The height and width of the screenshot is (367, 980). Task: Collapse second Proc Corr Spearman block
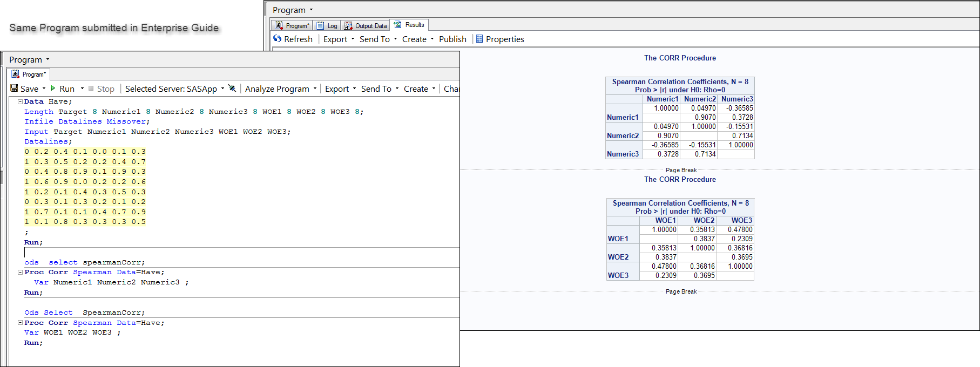click(20, 323)
